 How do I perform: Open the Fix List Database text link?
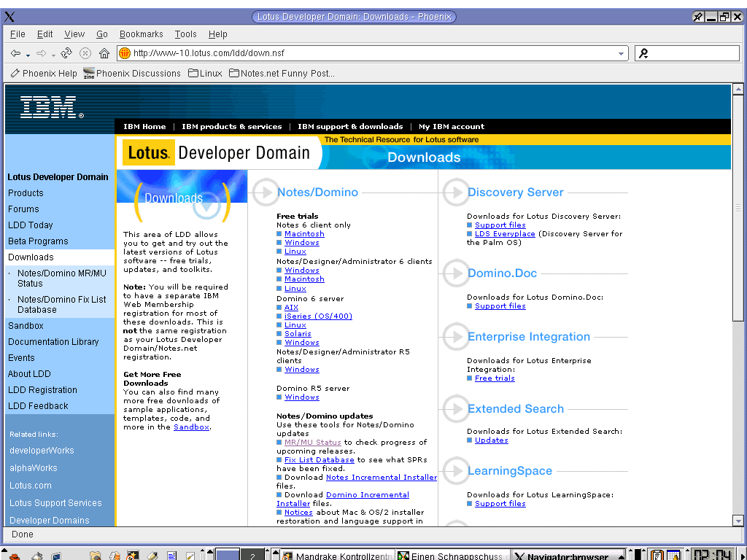[320, 460]
